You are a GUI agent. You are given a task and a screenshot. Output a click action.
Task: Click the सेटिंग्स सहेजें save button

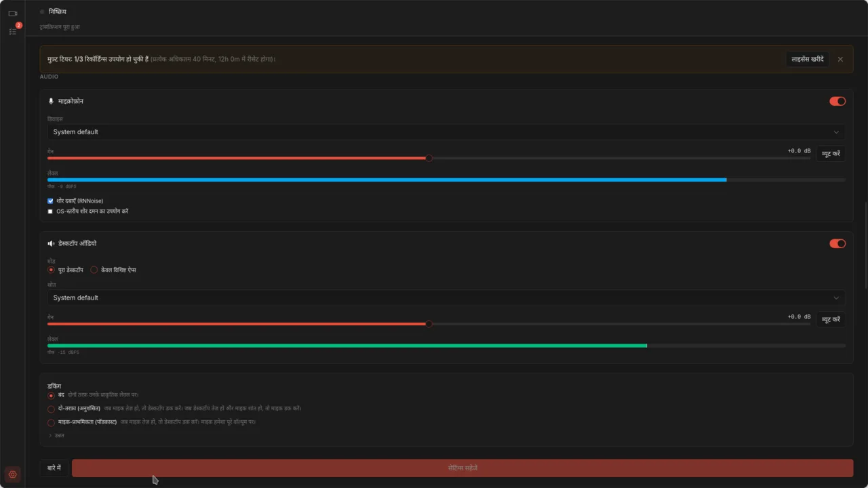(x=462, y=468)
